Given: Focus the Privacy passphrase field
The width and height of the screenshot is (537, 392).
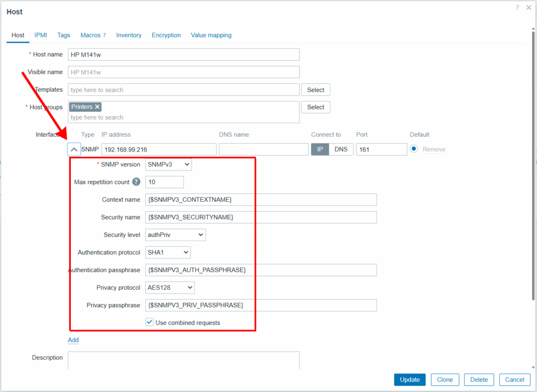Looking at the screenshot, I should coord(261,305).
